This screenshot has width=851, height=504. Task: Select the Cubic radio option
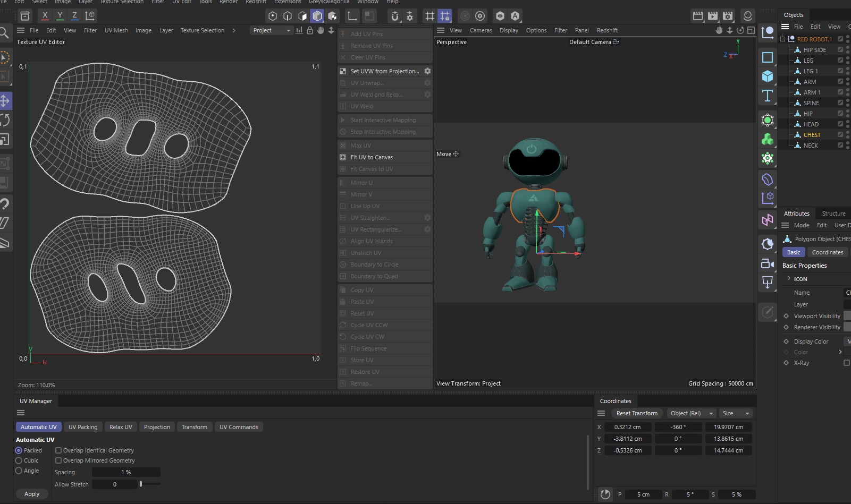[19, 460]
